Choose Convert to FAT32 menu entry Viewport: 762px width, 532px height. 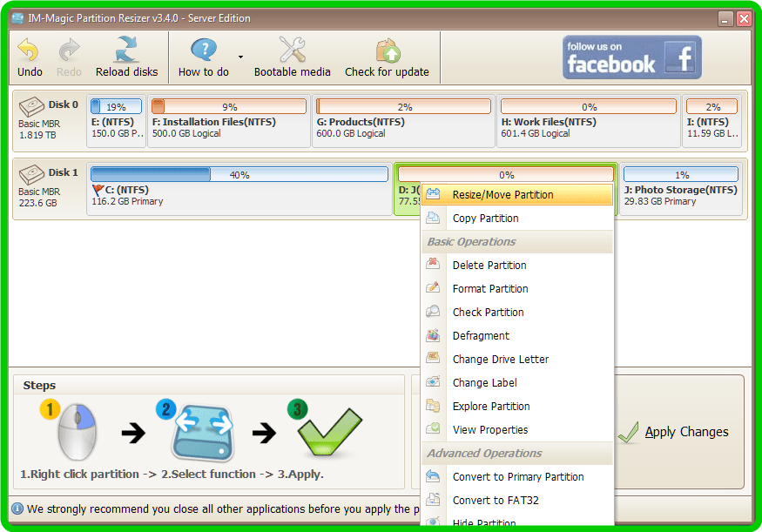[x=517, y=500]
